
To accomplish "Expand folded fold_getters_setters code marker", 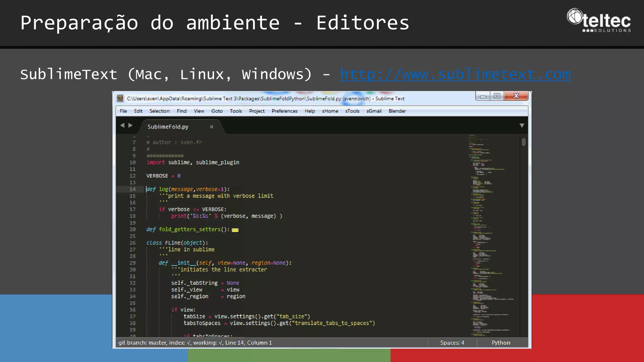I will 235,230.
